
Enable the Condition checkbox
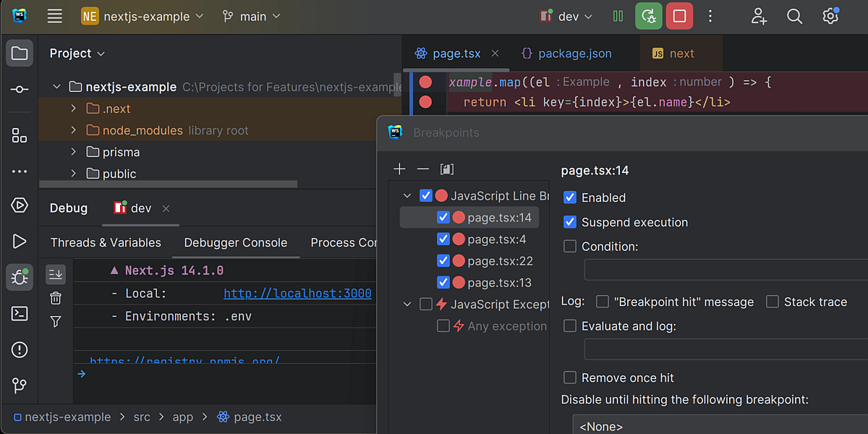coord(570,247)
